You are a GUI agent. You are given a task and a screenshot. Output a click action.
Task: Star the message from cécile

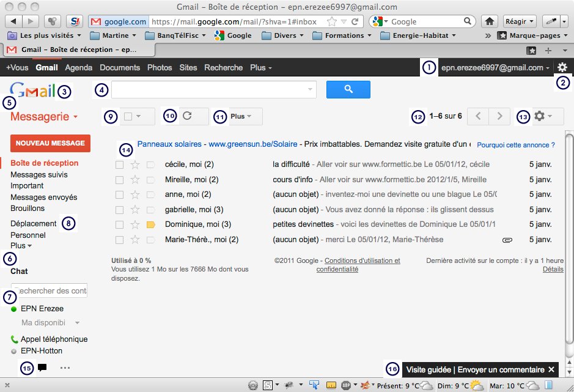point(135,165)
